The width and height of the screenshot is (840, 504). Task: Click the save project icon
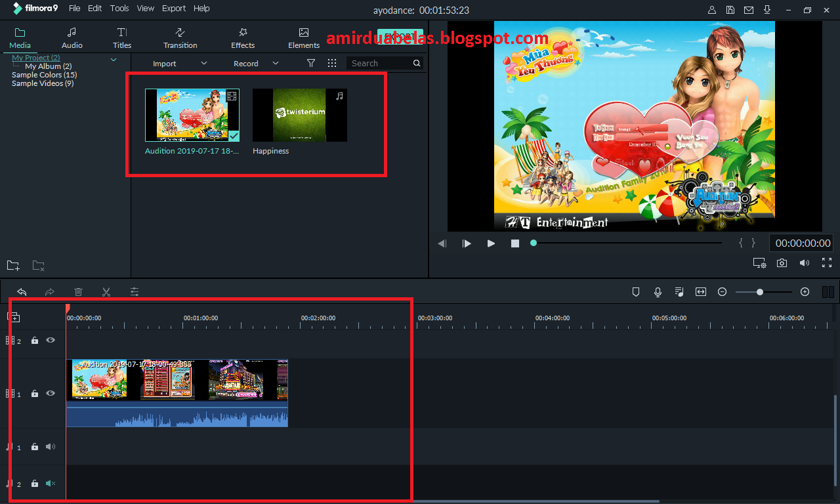[730, 10]
